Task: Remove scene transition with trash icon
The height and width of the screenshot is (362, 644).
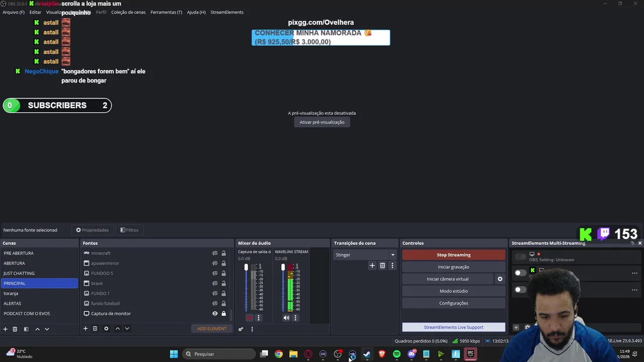Action: click(x=382, y=265)
